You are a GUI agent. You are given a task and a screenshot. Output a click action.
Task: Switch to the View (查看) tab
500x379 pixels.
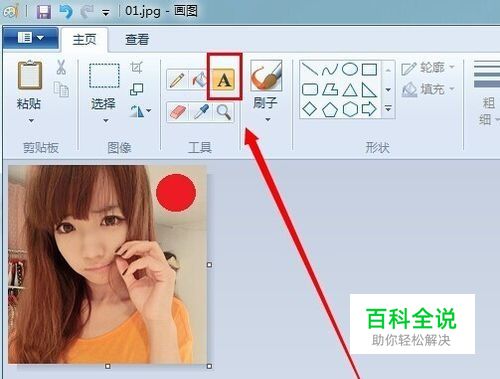pyautogui.click(x=137, y=40)
